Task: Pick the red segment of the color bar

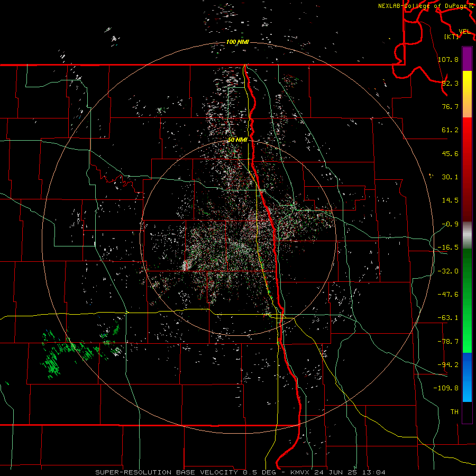Action: click(467, 169)
